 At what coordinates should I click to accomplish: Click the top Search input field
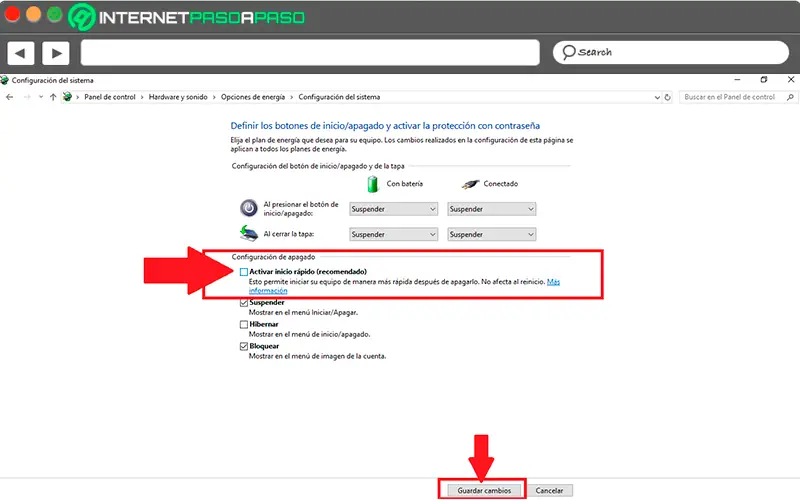coord(671,53)
